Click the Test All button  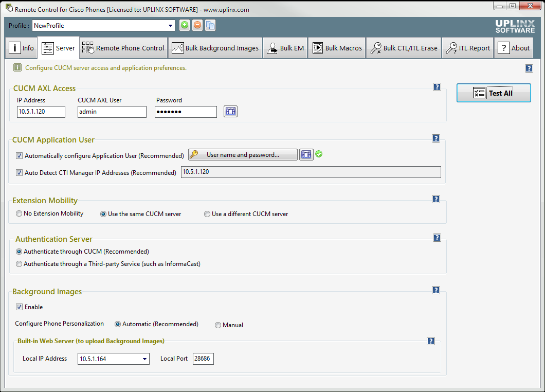pyautogui.click(x=494, y=93)
